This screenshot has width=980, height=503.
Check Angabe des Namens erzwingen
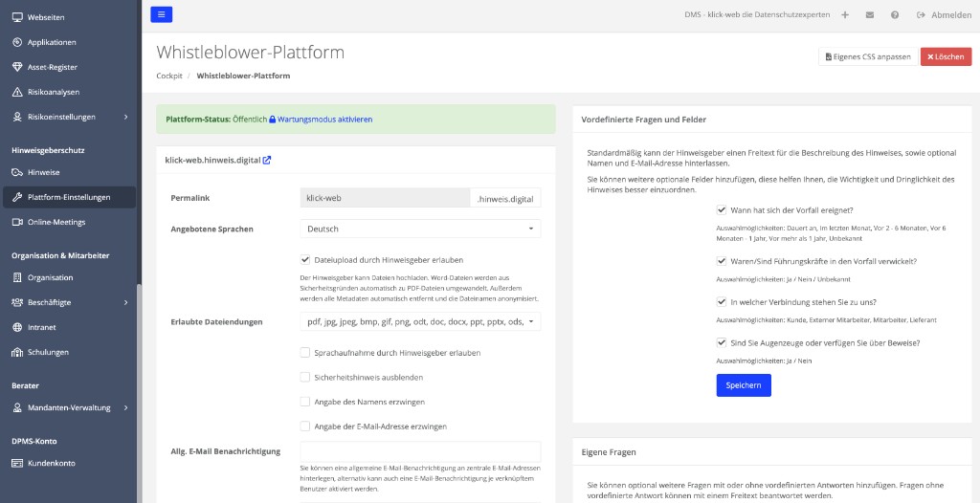click(x=305, y=402)
